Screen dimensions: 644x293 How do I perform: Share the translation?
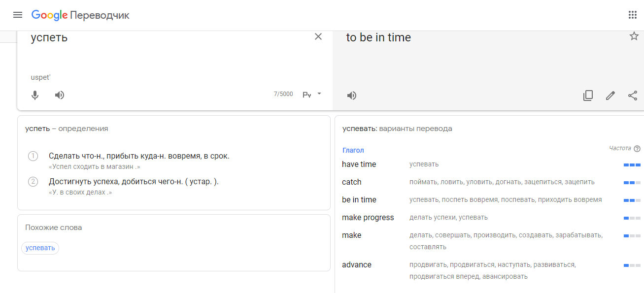click(633, 96)
